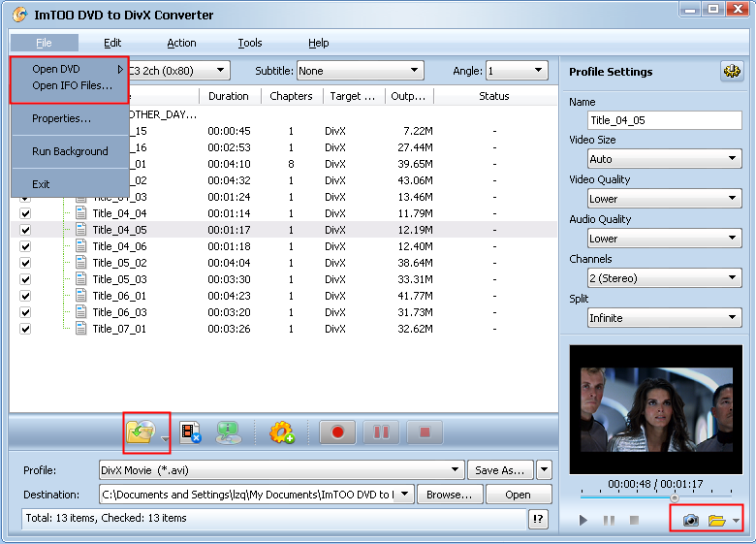This screenshot has height=544, width=756.
Task: Click the Save As button
Action: tap(500, 469)
